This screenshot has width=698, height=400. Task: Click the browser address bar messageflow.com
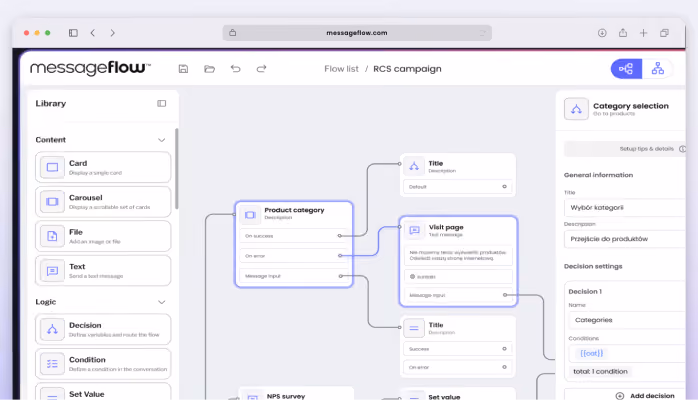point(357,33)
